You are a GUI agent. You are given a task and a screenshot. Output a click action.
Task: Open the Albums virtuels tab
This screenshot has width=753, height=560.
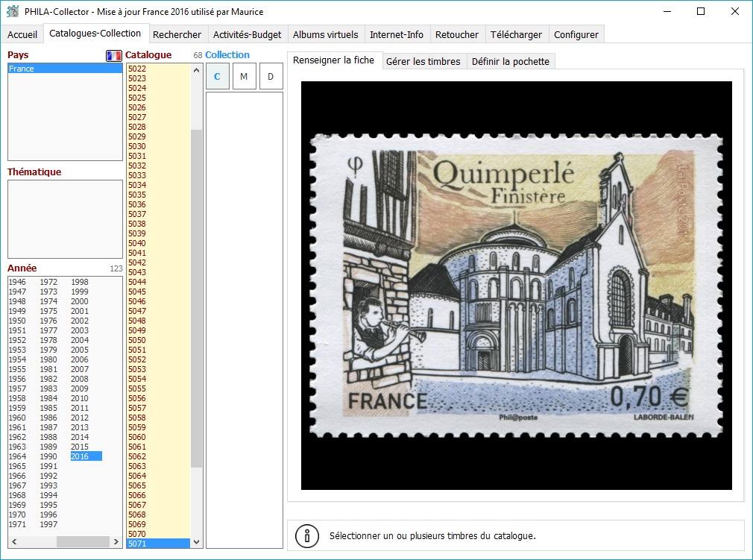click(x=326, y=34)
